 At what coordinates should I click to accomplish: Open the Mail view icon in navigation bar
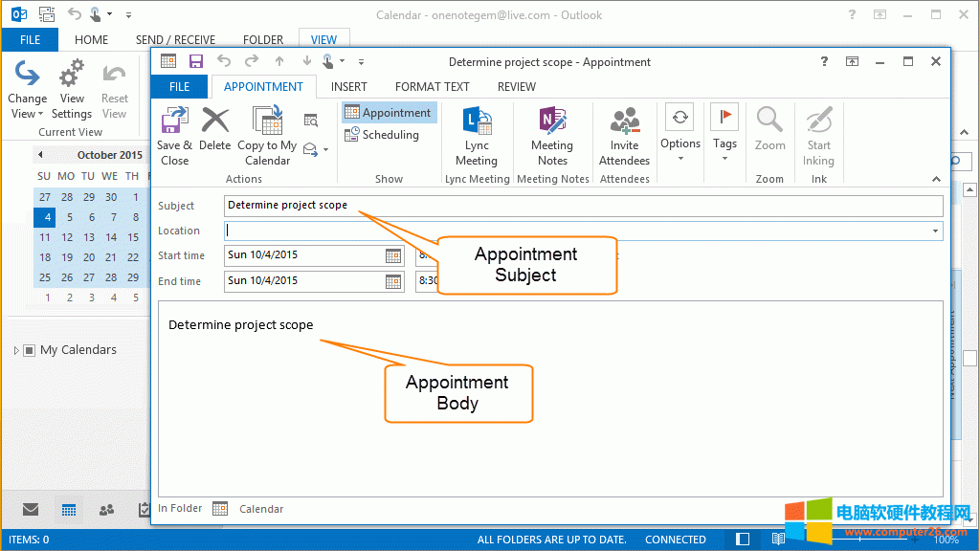(30, 510)
